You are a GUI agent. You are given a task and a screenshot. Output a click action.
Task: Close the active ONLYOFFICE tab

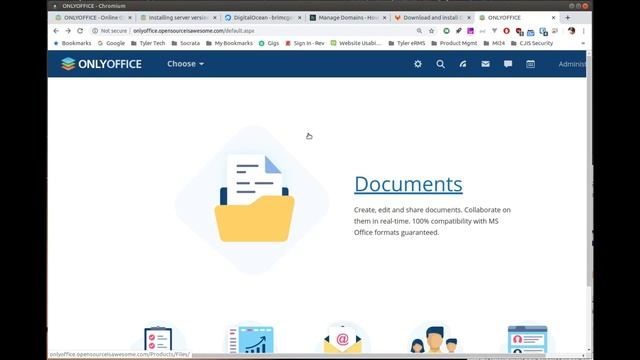point(553,18)
